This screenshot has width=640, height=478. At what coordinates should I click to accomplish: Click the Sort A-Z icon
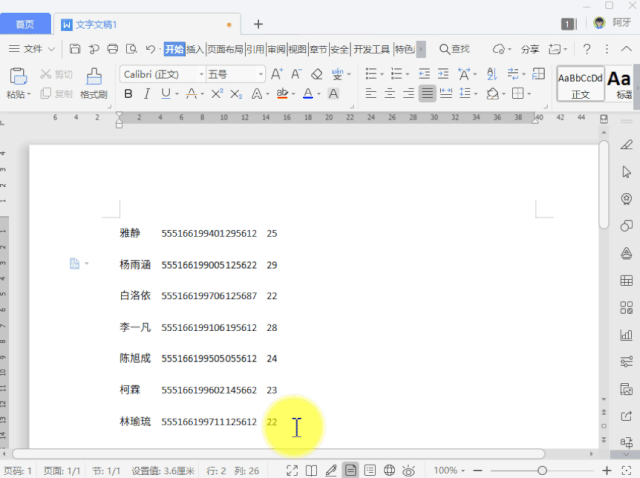click(x=492, y=74)
